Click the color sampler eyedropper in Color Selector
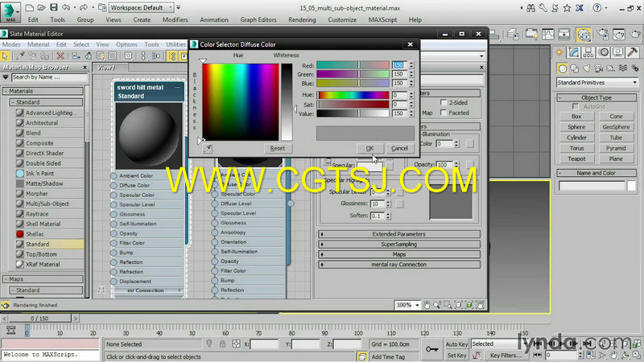644x362 pixels. (208, 149)
